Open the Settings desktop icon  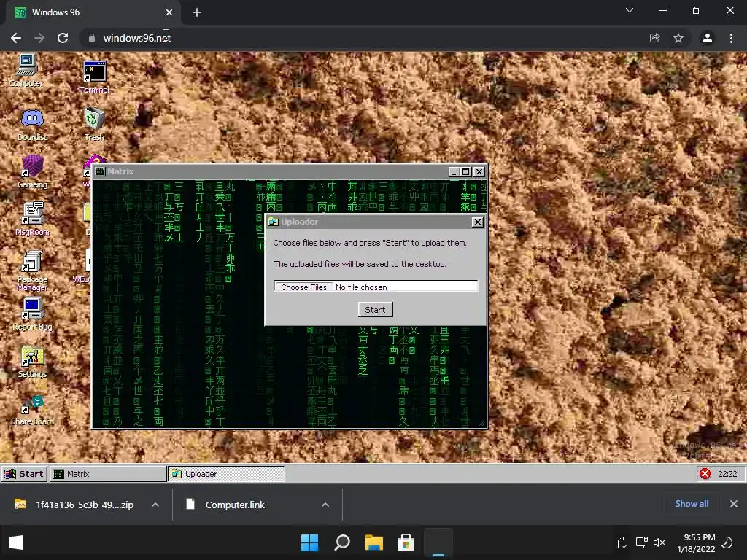(x=32, y=362)
